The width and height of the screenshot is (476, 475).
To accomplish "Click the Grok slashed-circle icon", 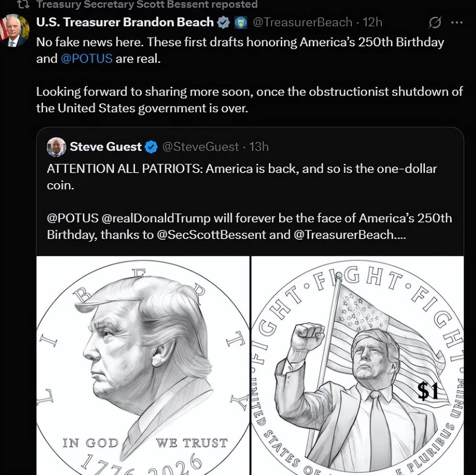I will [x=435, y=23].
